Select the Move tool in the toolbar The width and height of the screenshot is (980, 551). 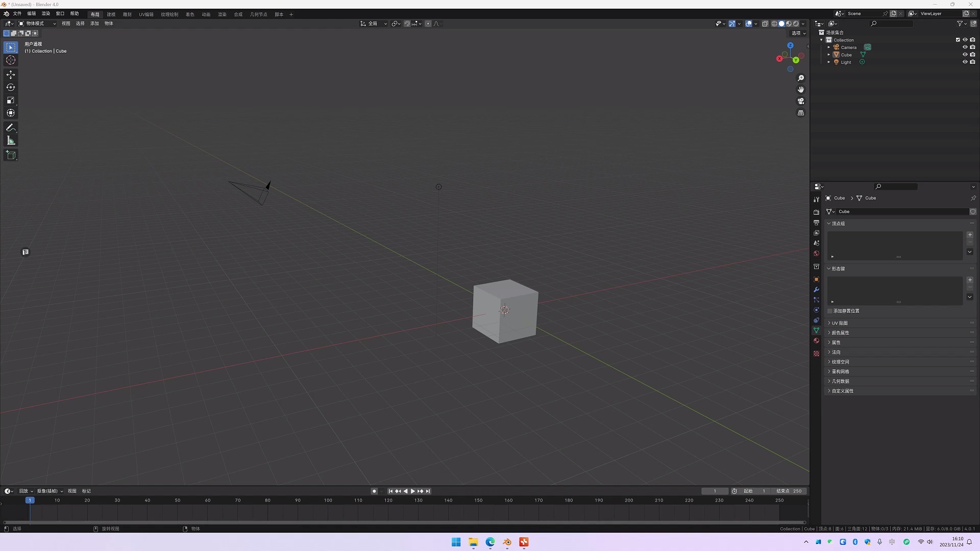(11, 74)
